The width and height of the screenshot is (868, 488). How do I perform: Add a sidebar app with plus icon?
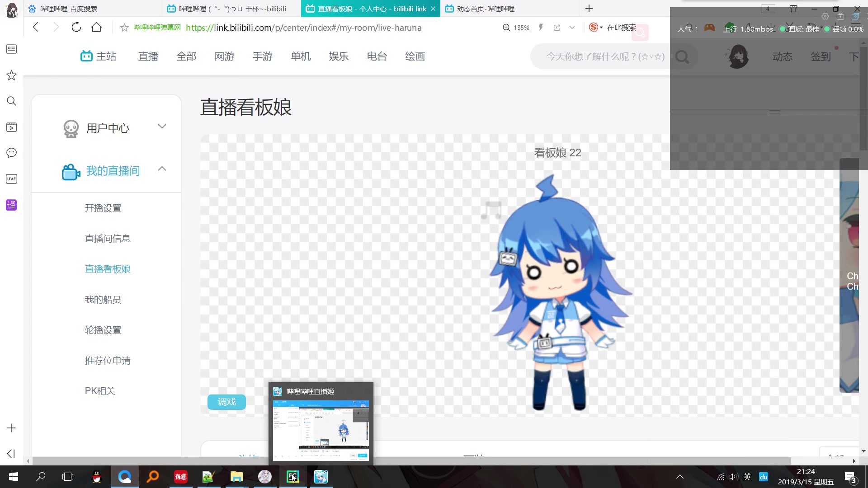coord(11,428)
